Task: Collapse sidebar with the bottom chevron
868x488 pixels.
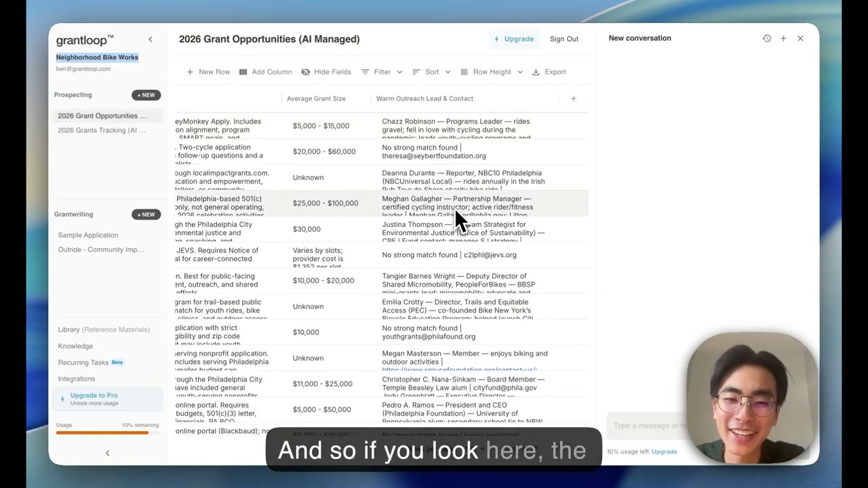Action: [107, 453]
